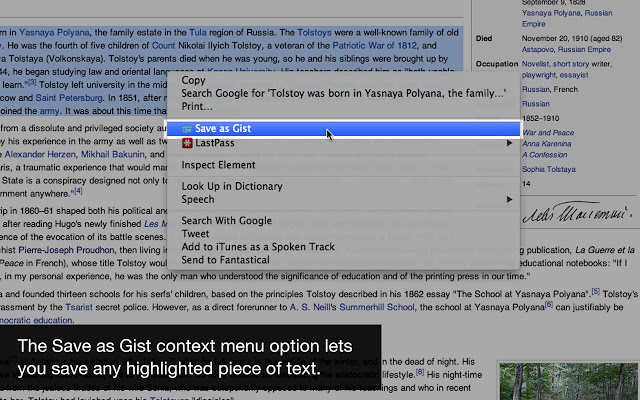
Task: Open the LastPass submenu entry
Action: coord(343,143)
